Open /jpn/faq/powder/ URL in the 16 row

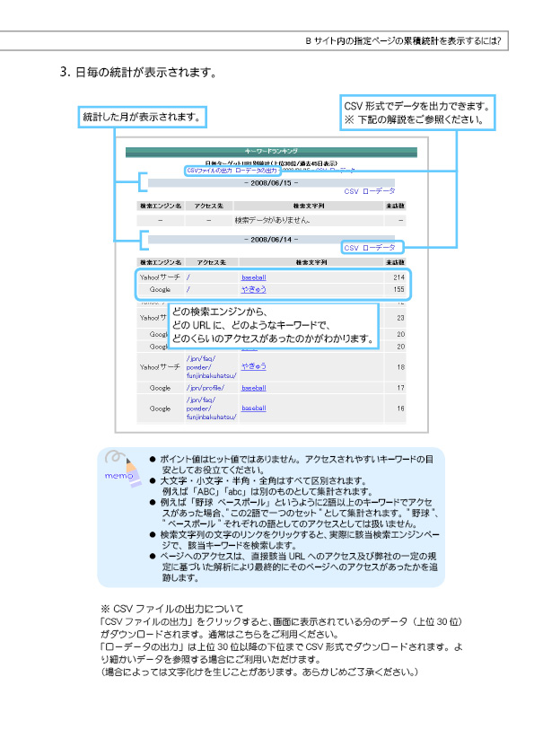point(212,409)
